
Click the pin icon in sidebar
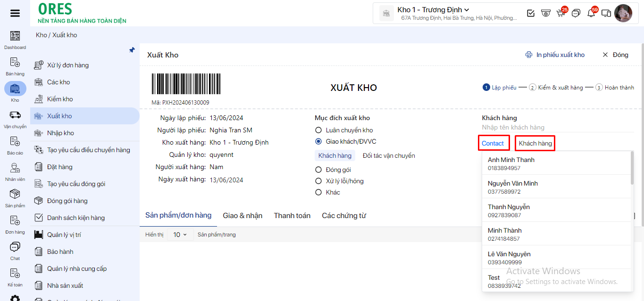click(132, 50)
